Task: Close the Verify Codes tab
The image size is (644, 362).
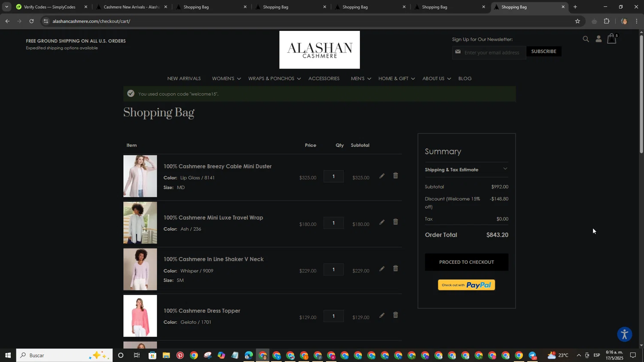Action: [86, 7]
